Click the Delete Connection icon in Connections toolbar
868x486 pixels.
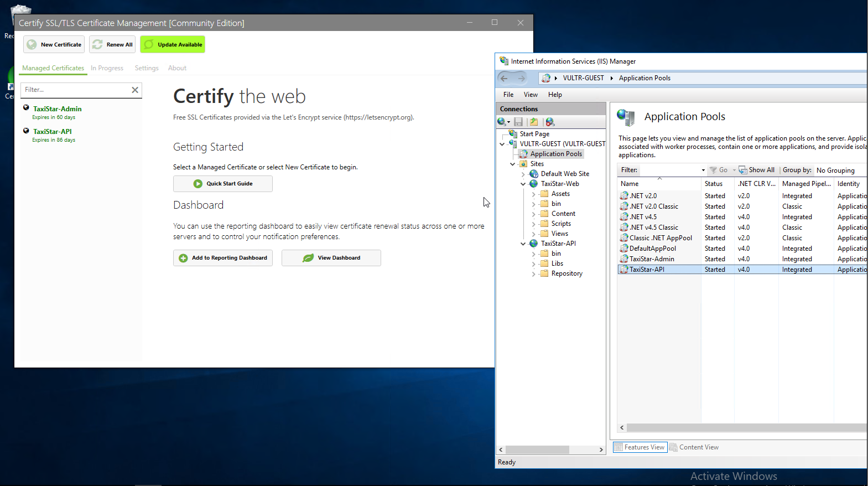tap(550, 122)
